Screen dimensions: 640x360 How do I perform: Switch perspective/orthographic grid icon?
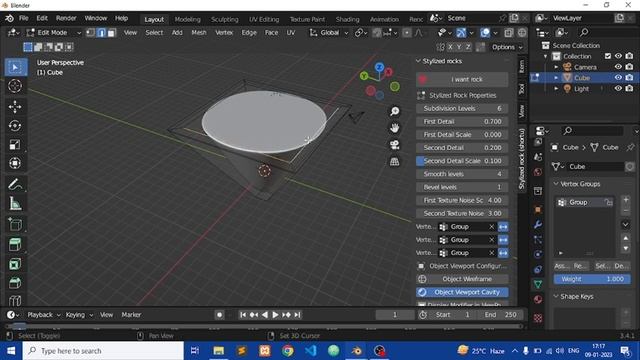pos(395,162)
